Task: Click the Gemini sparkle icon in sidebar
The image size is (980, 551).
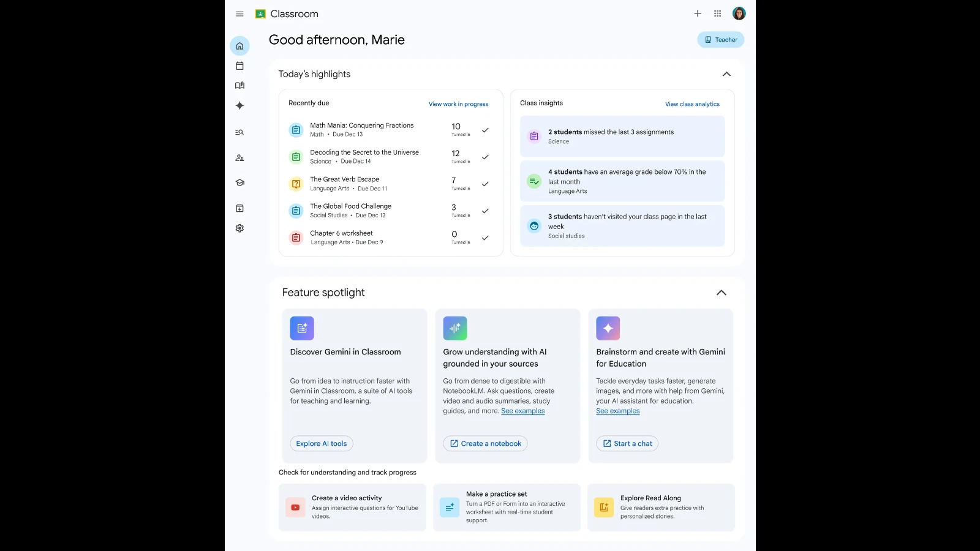Action: click(239, 106)
